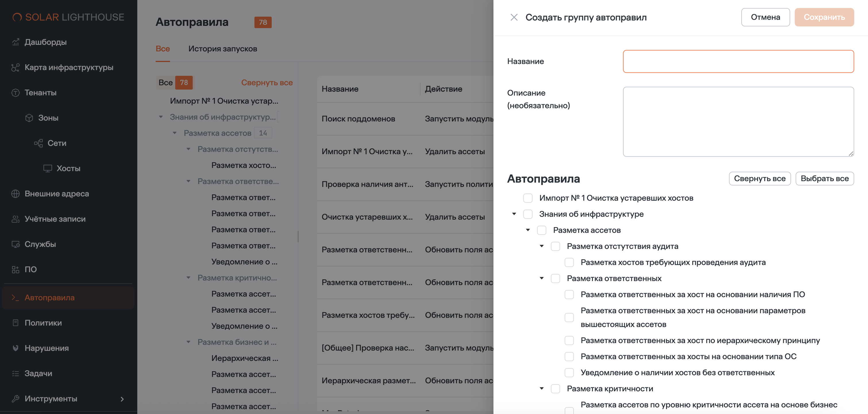Click the Задачи list icon

(16, 373)
